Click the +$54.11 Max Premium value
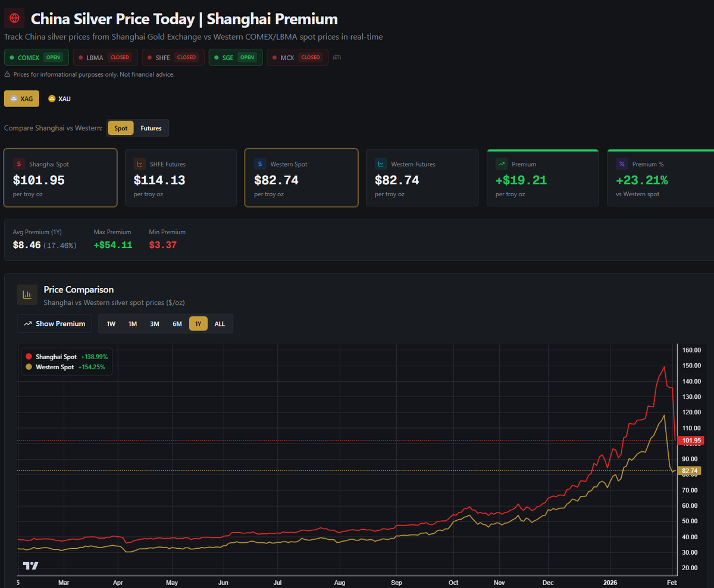Image resolution: width=714 pixels, height=588 pixels. click(113, 244)
